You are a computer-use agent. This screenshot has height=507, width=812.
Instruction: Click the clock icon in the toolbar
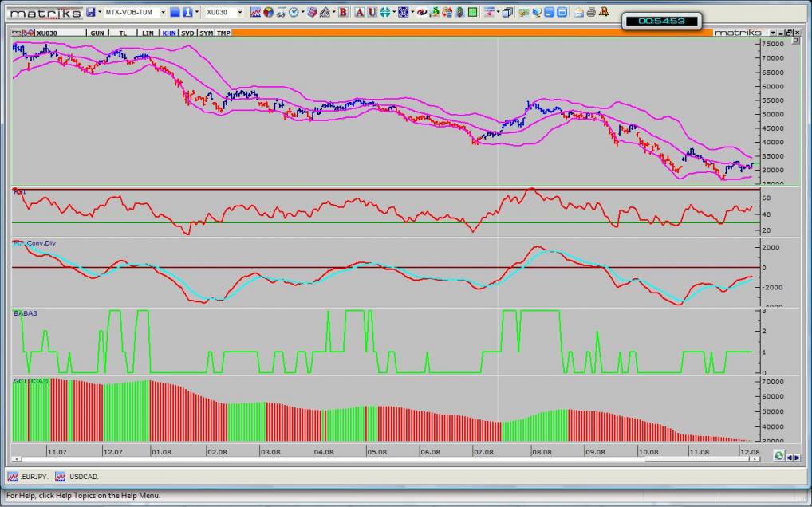point(293,13)
